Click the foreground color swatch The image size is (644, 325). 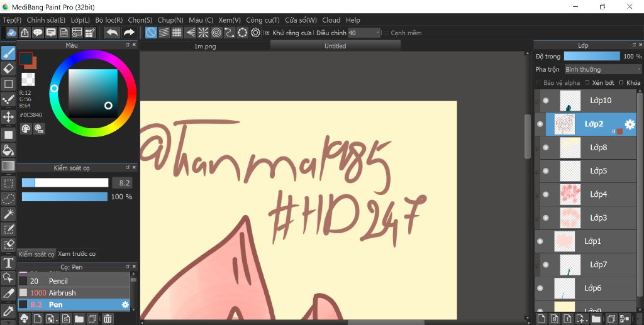coord(25,58)
